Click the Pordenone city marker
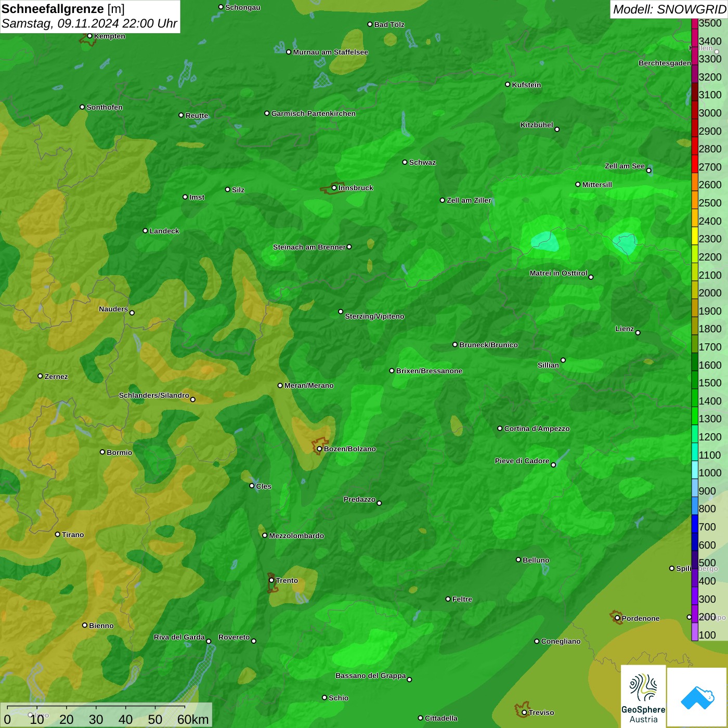The width and height of the screenshot is (728, 728). point(617,618)
